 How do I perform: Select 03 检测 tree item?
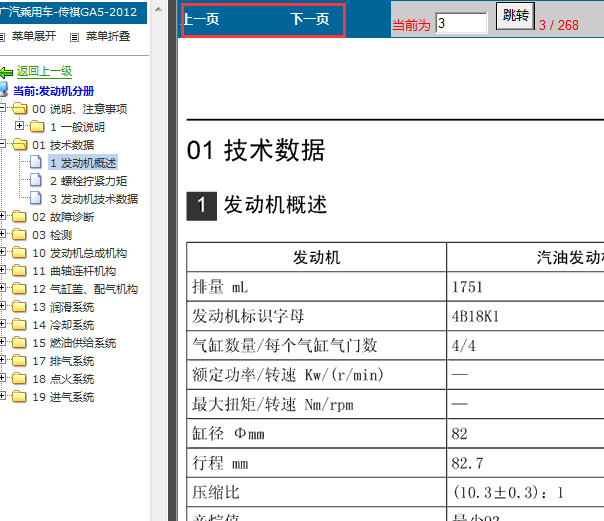coord(52,235)
